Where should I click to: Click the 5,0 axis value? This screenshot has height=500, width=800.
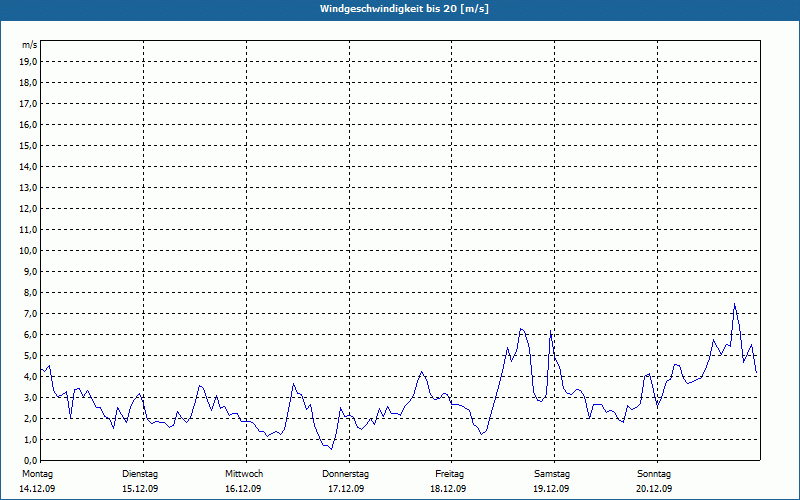point(30,356)
